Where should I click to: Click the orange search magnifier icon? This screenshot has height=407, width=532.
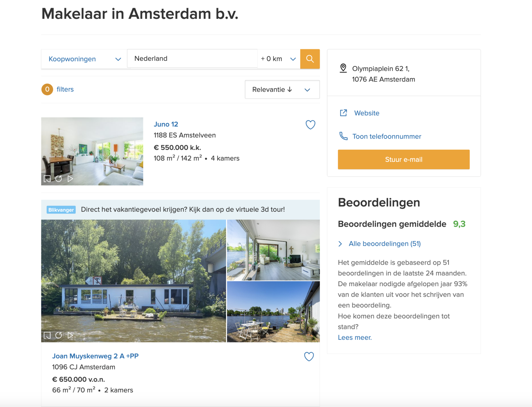310,59
